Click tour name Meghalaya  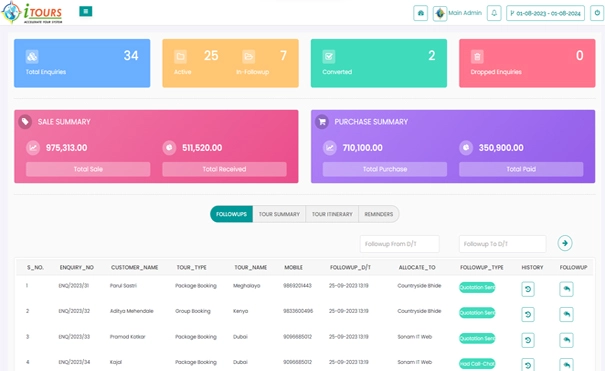(247, 286)
